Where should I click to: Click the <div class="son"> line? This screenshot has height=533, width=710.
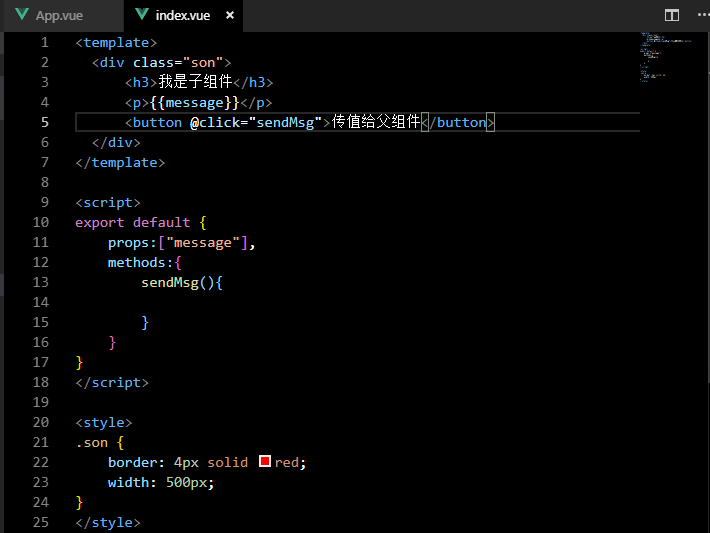162,62
